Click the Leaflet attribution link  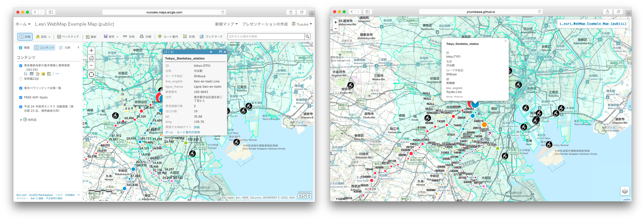(626, 199)
